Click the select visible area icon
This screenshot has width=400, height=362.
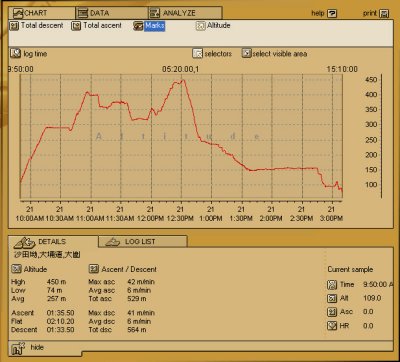[247, 53]
